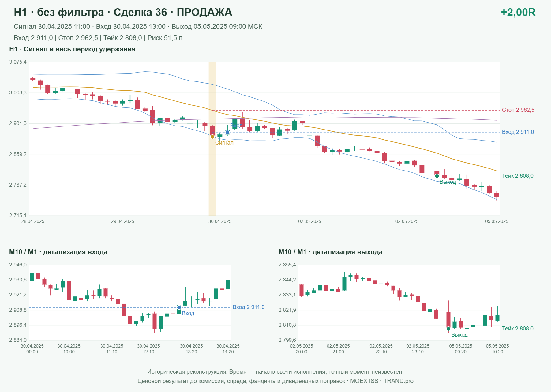Click the '2 715,1' price axis label
This screenshot has height=392, width=551.
click(18, 216)
